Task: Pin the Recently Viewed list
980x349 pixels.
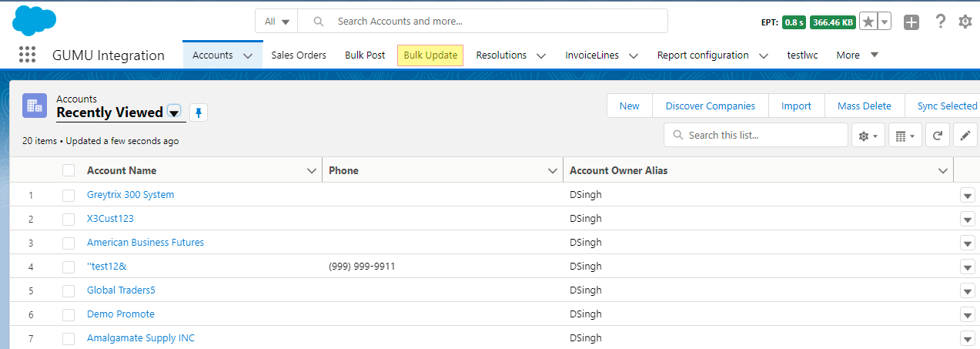Action: coord(199,113)
